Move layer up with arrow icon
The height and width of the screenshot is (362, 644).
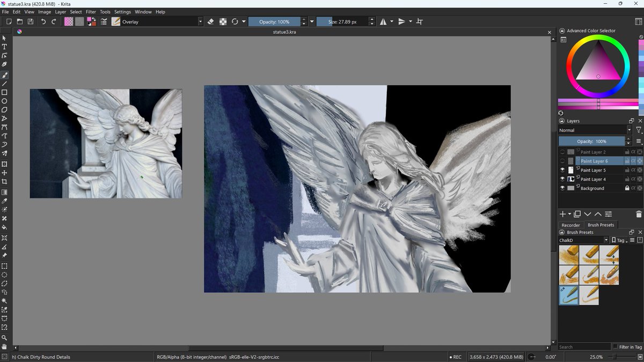[598, 214]
